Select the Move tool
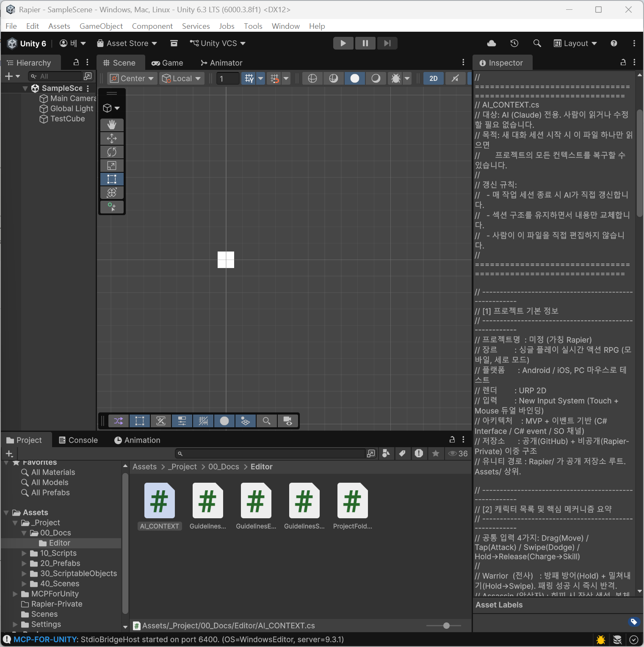 coord(112,138)
